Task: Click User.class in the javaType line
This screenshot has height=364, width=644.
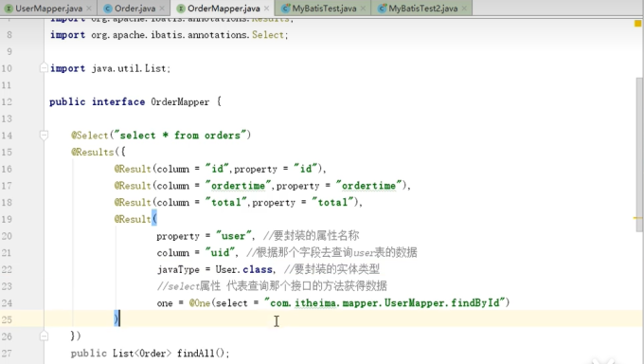Action: click(244, 269)
